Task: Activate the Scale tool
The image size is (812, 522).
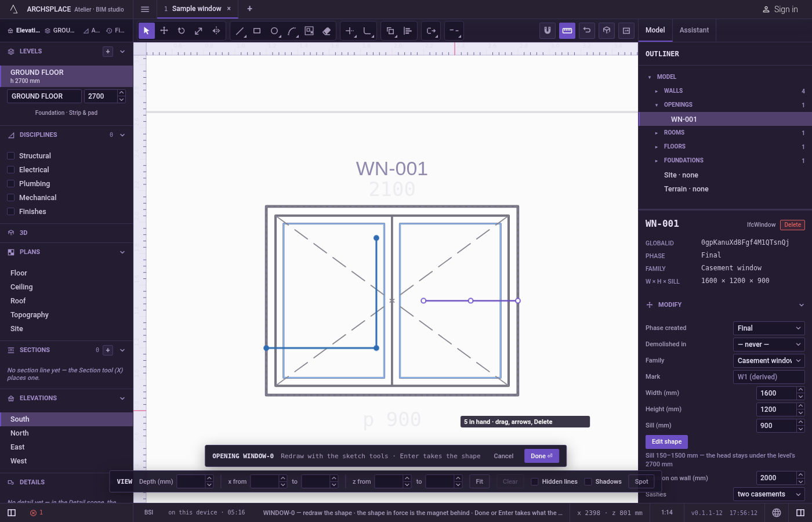Action: (x=199, y=31)
